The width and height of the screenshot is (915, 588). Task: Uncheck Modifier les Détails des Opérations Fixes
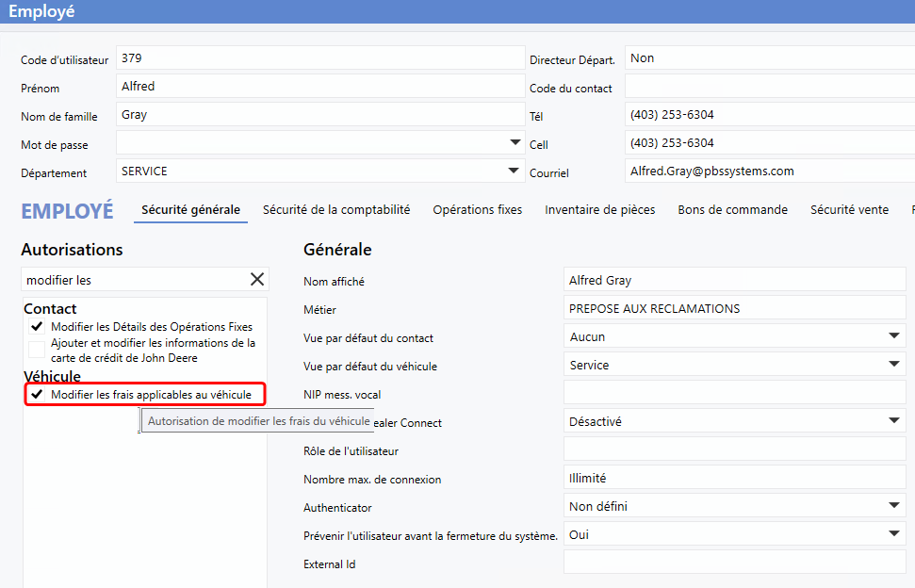pyautogui.click(x=38, y=326)
